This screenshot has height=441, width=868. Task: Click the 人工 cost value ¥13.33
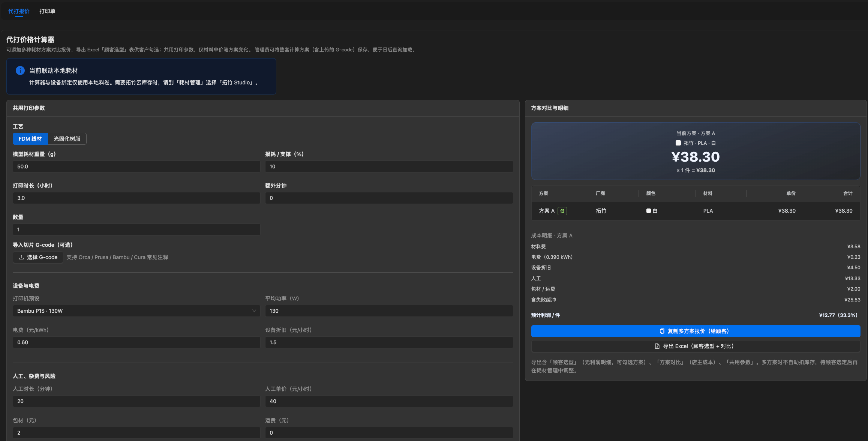(x=852, y=278)
